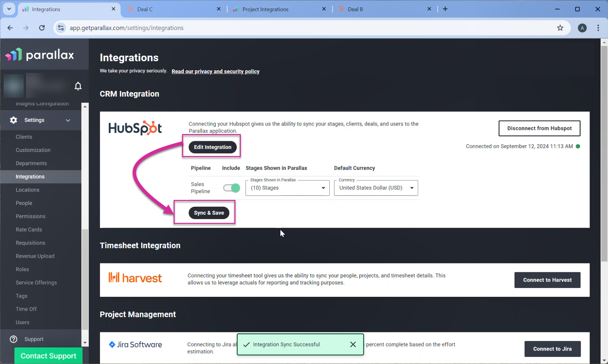
Task: Open Stages Shown in Parallax dropdown
Action: [287, 188]
